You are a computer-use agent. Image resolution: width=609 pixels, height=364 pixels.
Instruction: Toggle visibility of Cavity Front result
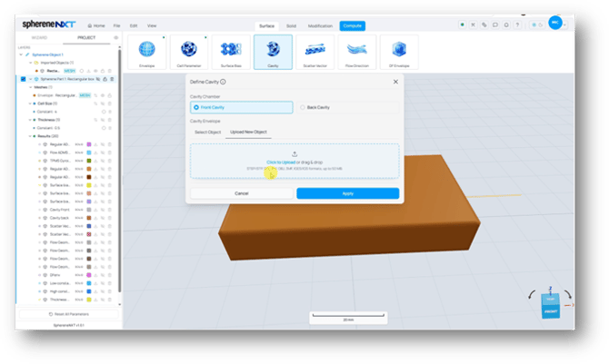point(103,210)
